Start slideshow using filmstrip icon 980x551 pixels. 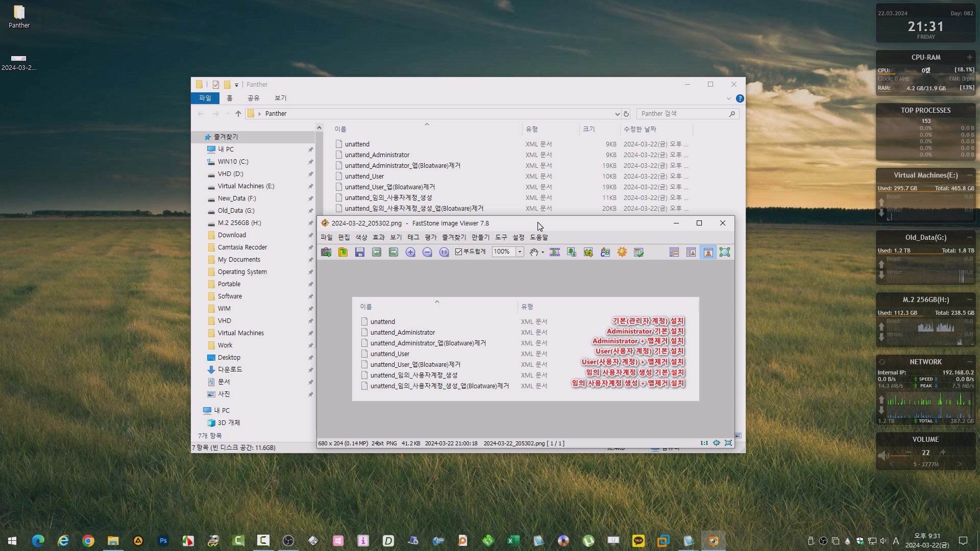coord(555,252)
